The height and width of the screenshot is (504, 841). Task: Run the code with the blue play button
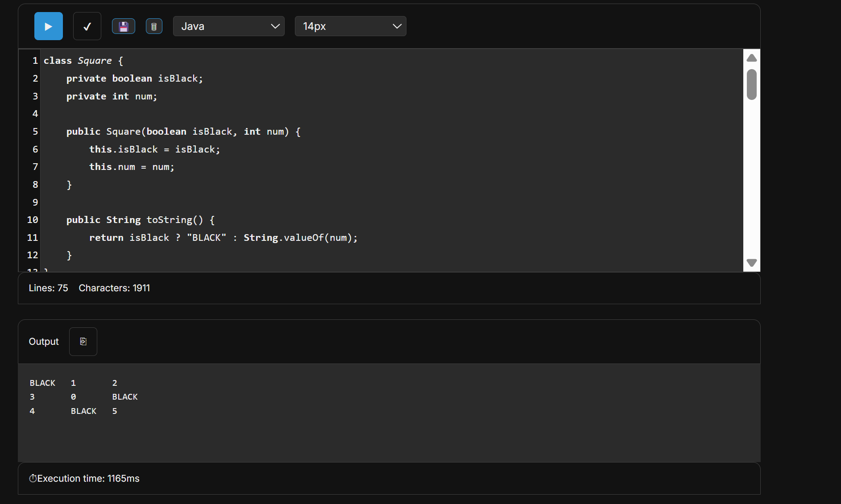[x=48, y=26]
